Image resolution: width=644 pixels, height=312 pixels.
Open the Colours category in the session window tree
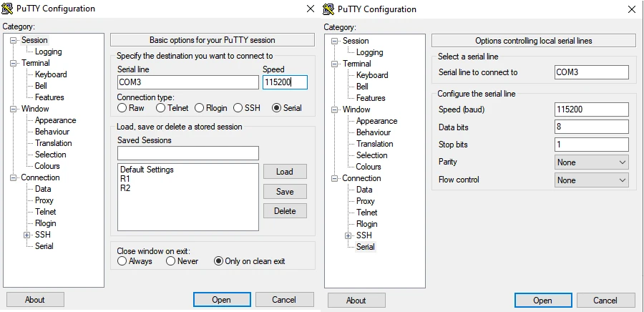coord(47,166)
